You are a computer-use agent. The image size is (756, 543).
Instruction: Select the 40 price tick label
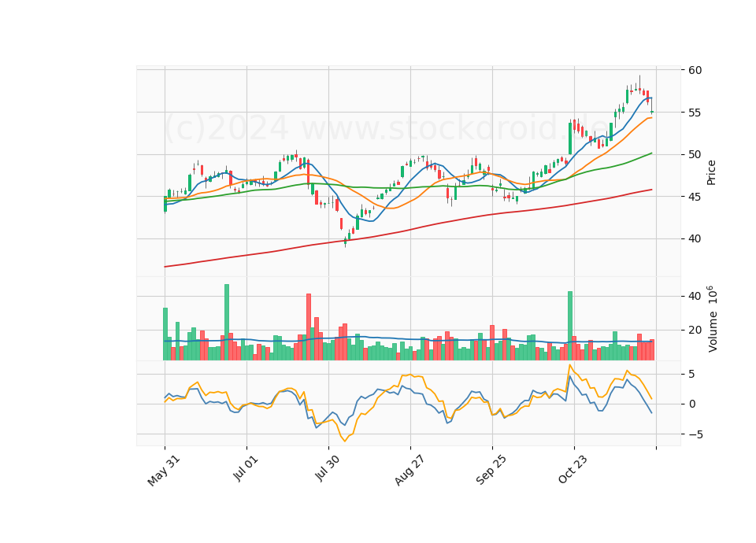(x=695, y=239)
